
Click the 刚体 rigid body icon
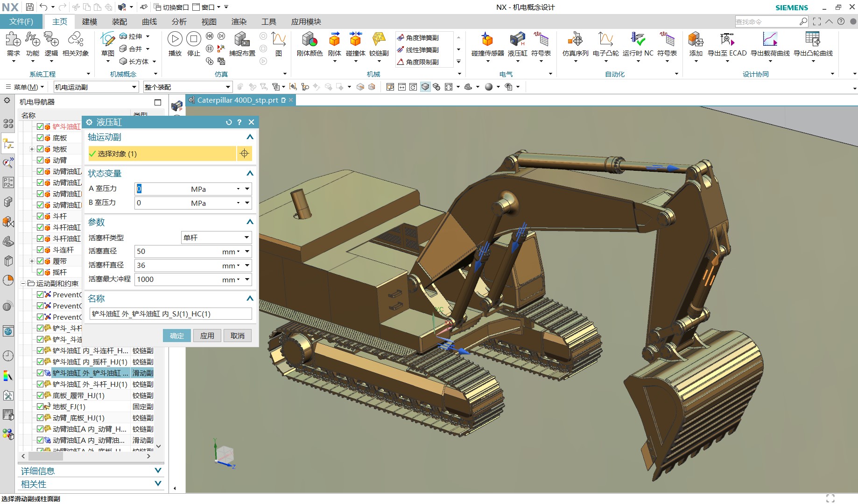click(335, 39)
